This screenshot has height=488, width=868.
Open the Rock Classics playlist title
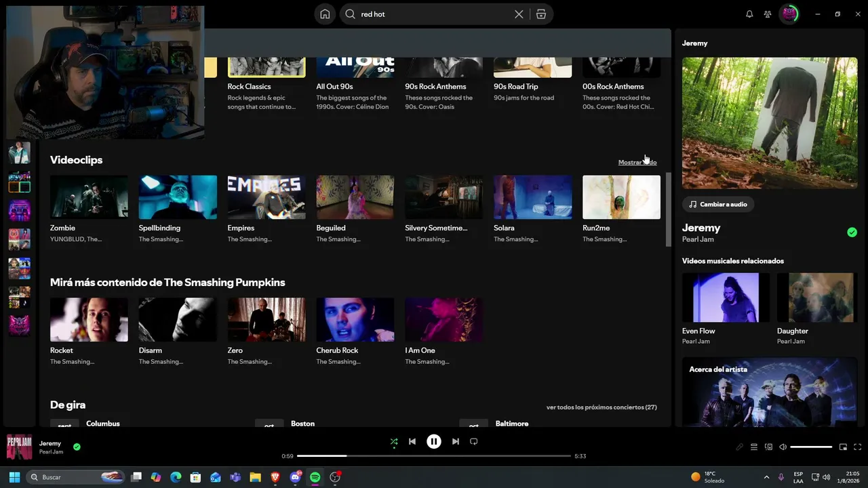(x=249, y=87)
